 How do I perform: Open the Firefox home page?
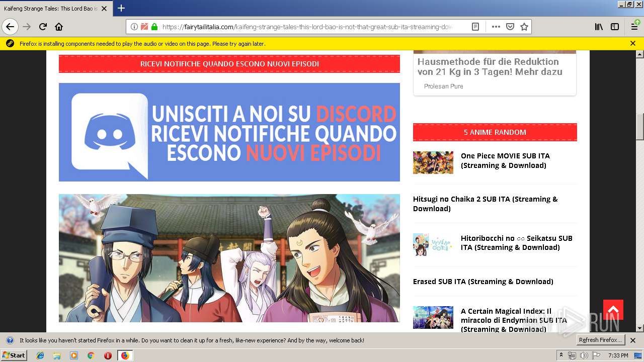click(x=59, y=27)
